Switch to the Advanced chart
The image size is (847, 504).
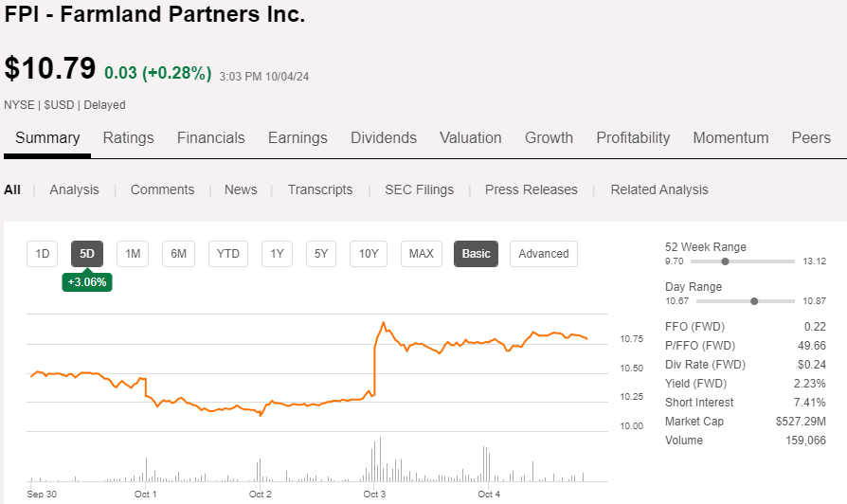click(544, 253)
